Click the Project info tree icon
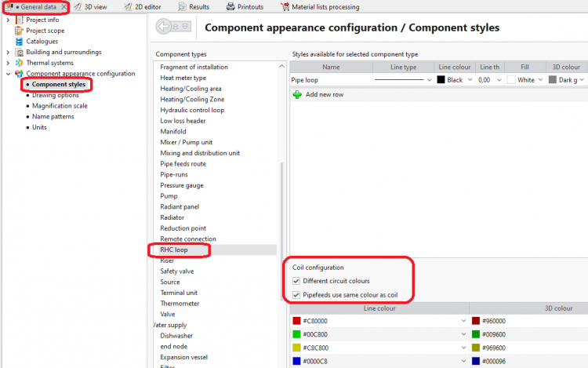This screenshot has height=368, width=588. (20, 20)
